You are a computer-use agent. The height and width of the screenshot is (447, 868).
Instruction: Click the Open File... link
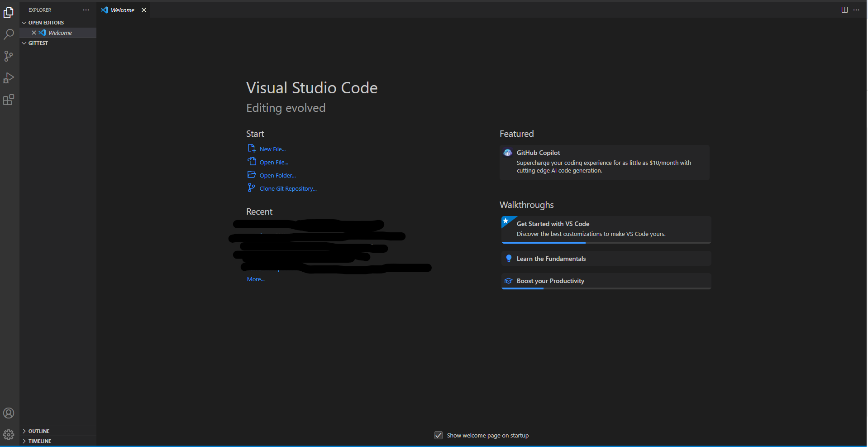coord(274,162)
